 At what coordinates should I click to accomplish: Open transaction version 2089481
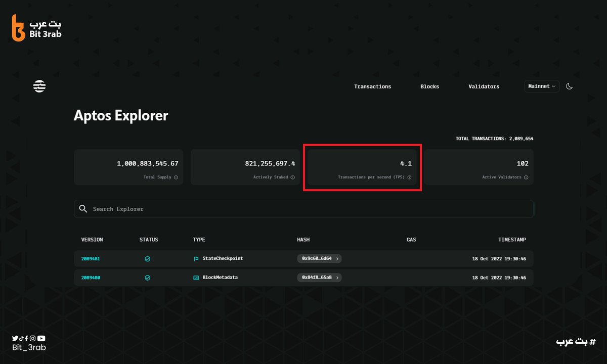coord(91,259)
